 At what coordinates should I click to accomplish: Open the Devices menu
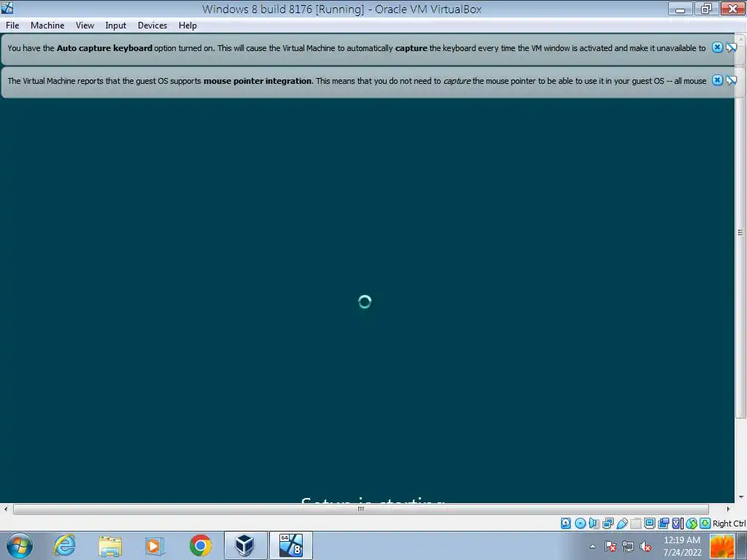(x=152, y=26)
